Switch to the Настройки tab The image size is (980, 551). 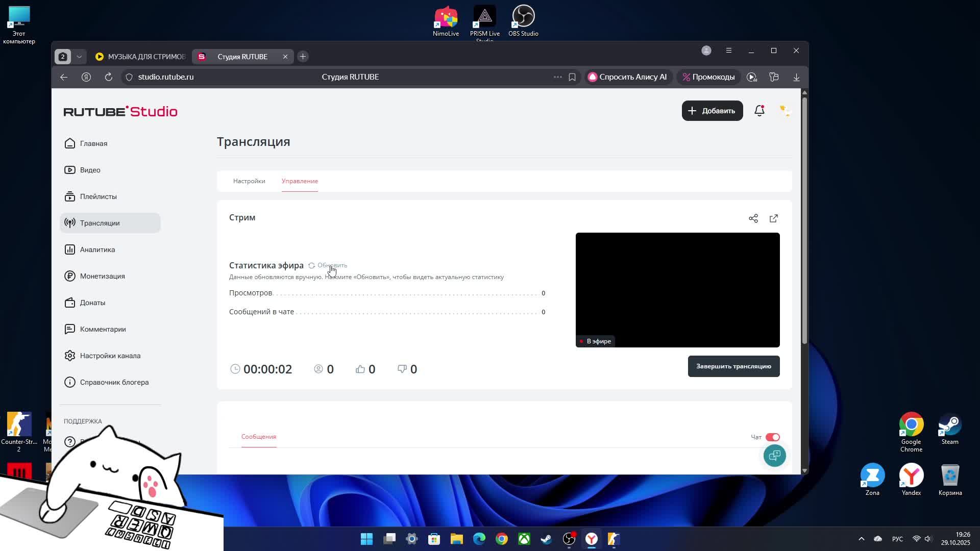249,181
